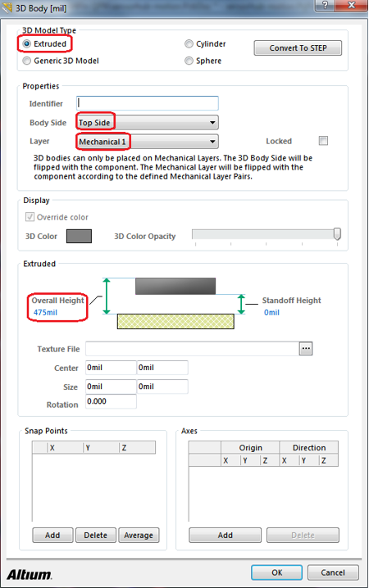Select the Generic 3D Model option
The width and height of the screenshot is (369, 588).
tap(27, 61)
